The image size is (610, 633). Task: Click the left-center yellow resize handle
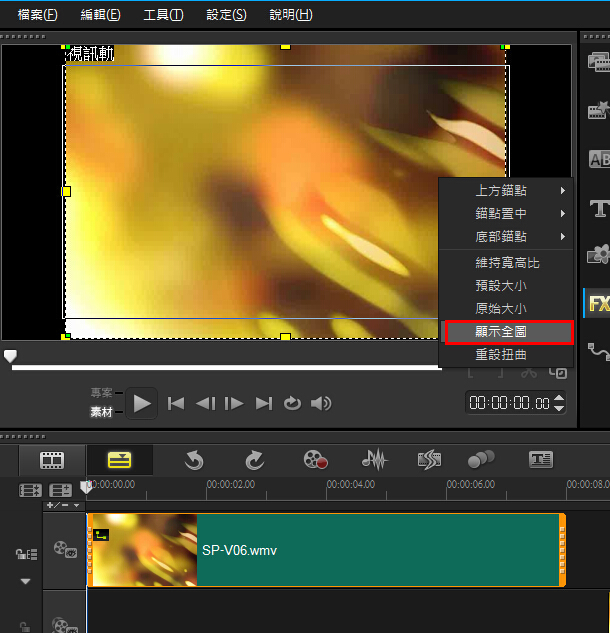click(66, 191)
